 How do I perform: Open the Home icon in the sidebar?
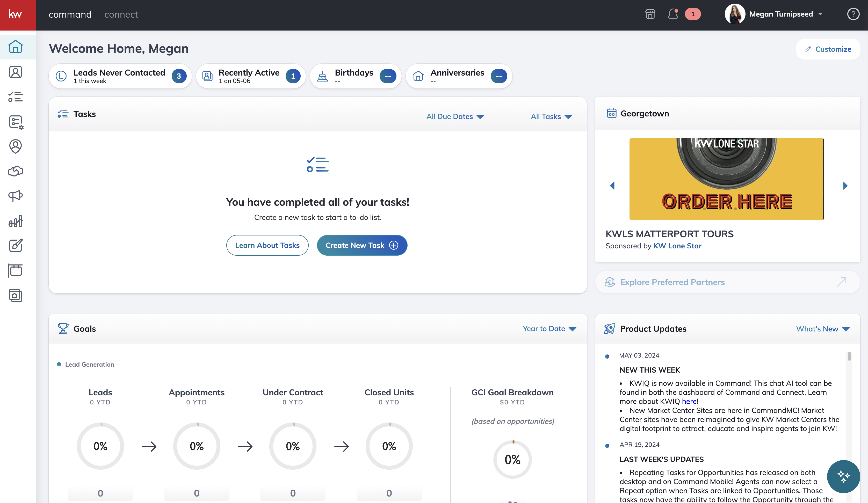16,47
